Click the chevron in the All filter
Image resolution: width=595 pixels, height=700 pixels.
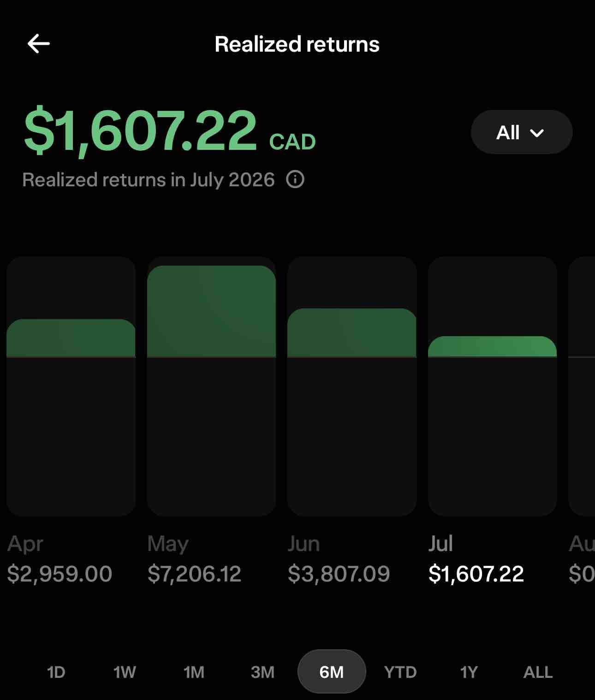point(537,133)
